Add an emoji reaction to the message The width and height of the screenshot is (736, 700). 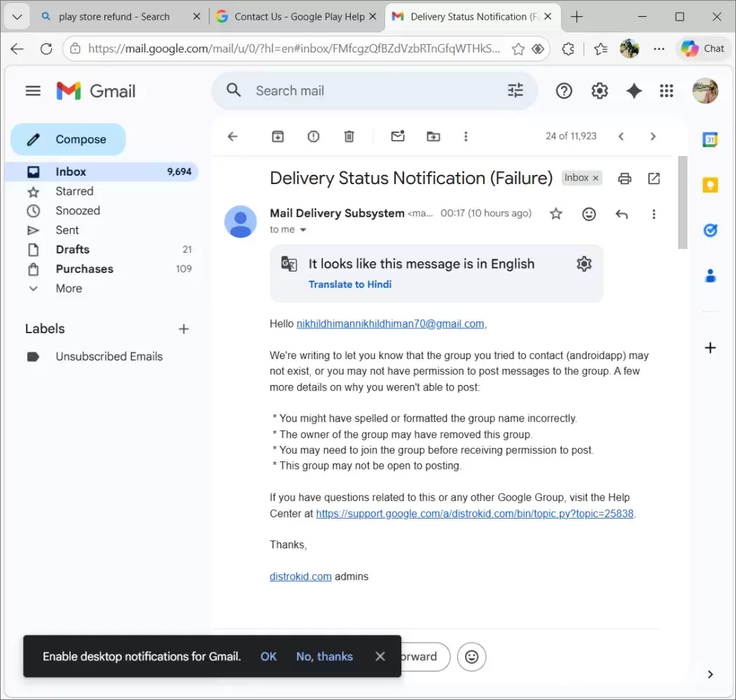click(589, 214)
